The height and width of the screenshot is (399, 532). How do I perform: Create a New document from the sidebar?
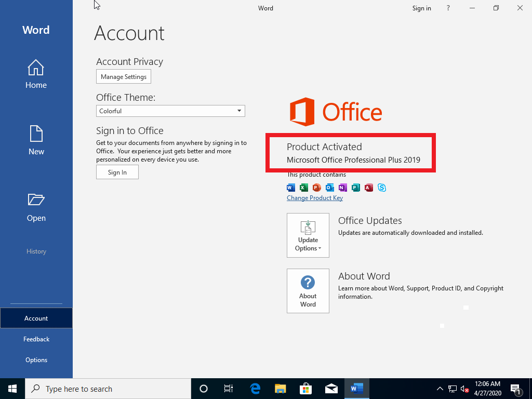(36, 140)
